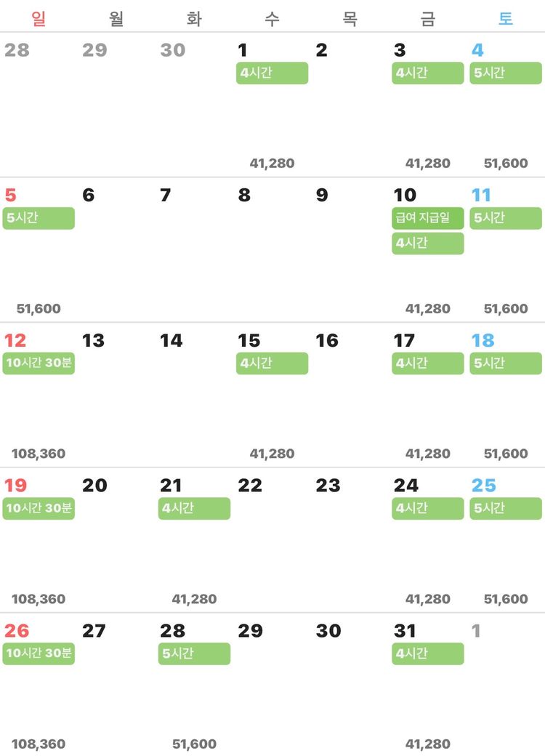Select empty date 13 in the calendar

[x=93, y=340]
